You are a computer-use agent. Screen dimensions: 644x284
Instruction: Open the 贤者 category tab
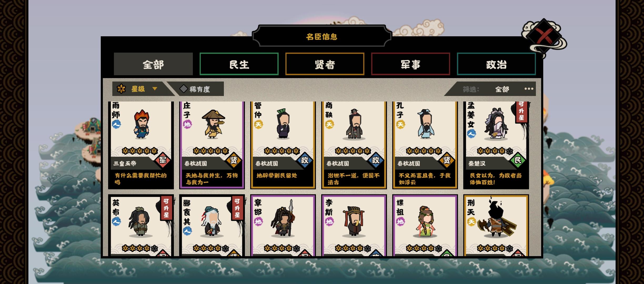pyautogui.click(x=325, y=64)
